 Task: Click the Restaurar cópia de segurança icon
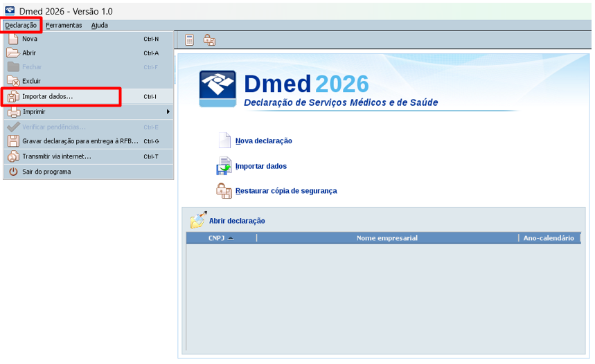pyautogui.click(x=224, y=191)
